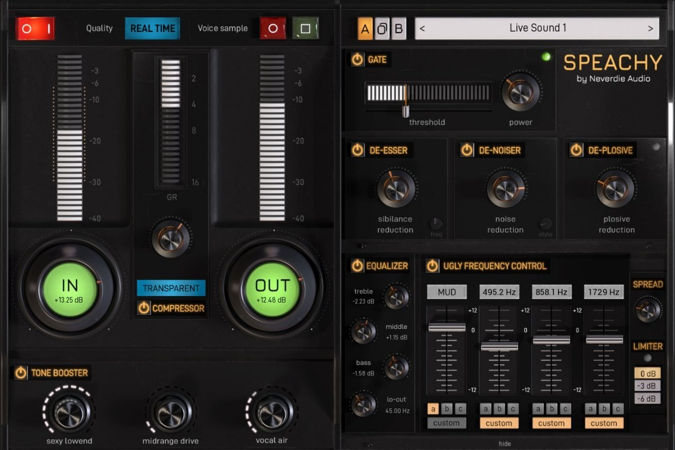This screenshot has width=675, height=450.
Task: Toggle the Real Time quality button
Action: (x=152, y=29)
